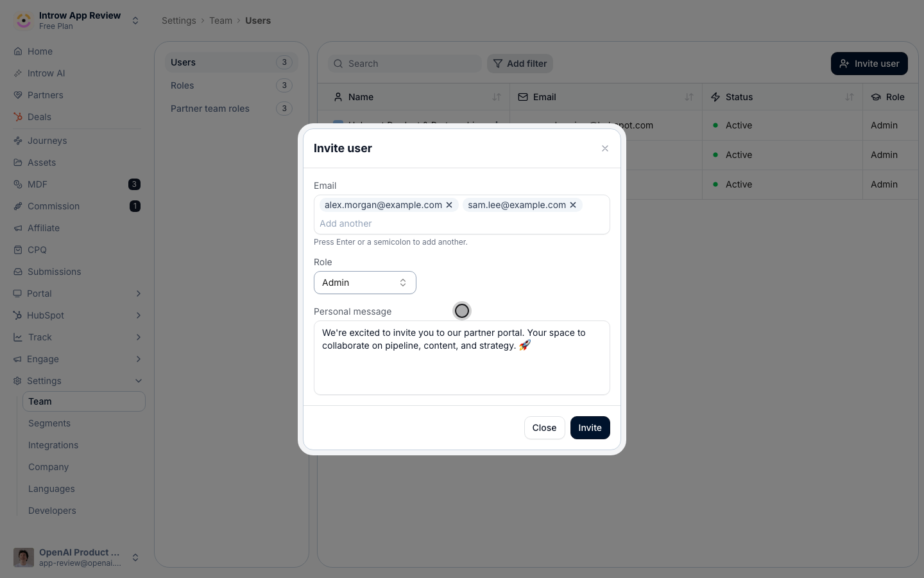Click the Invite button in dialog
The height and width of the screenshot is (578, 924).
coord(590,428)
